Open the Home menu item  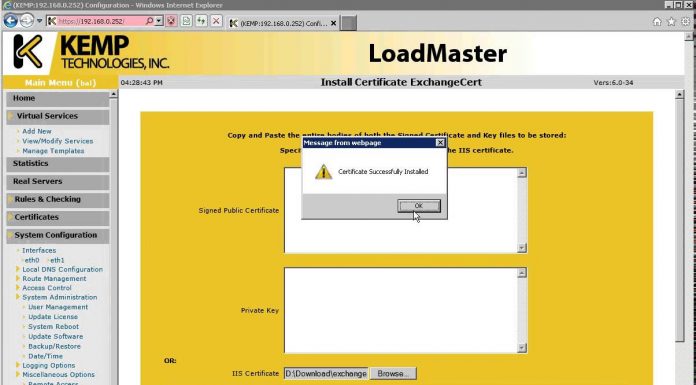click(x=58, y=99)
